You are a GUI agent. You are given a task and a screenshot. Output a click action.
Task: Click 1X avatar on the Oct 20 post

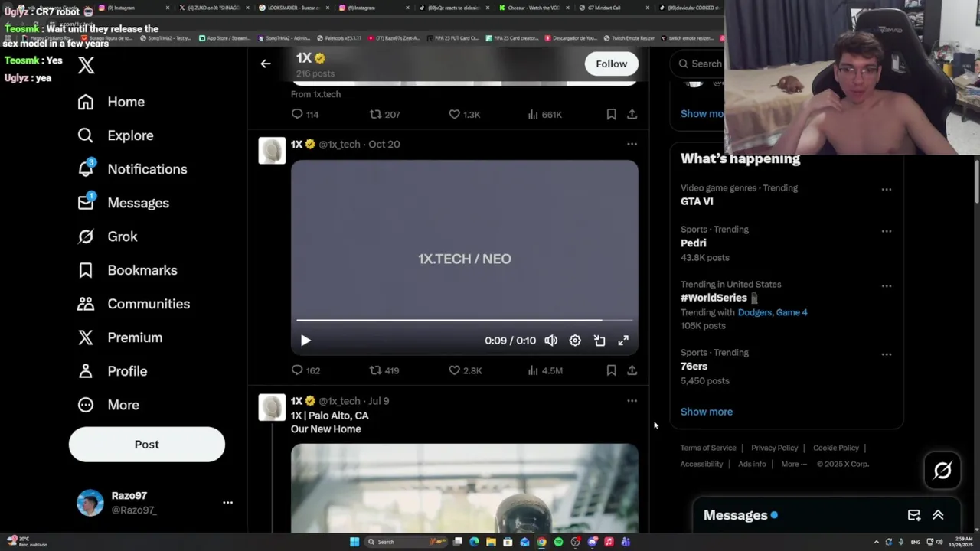272,151
